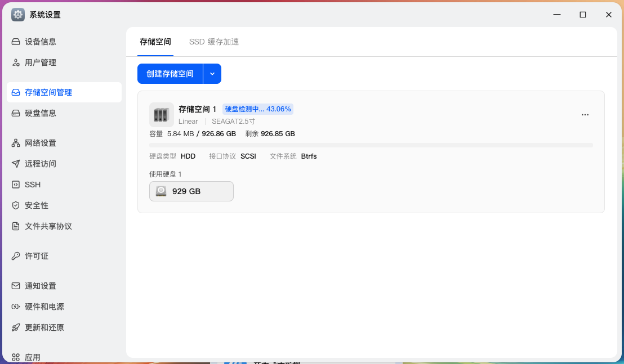Open 更新和还原 via its rocket icon
Viewport: 624px width, 364px height.
coord(15,327)
